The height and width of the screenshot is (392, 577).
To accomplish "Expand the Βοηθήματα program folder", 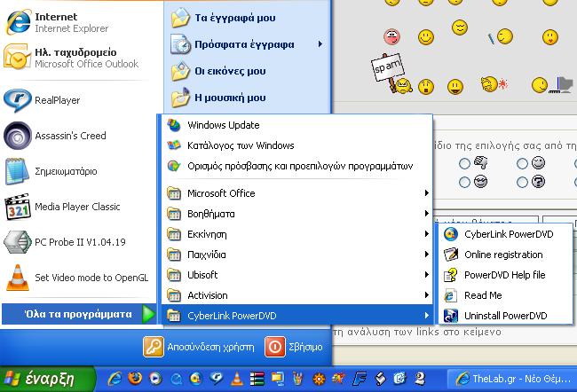I will [x=296, y=214].
